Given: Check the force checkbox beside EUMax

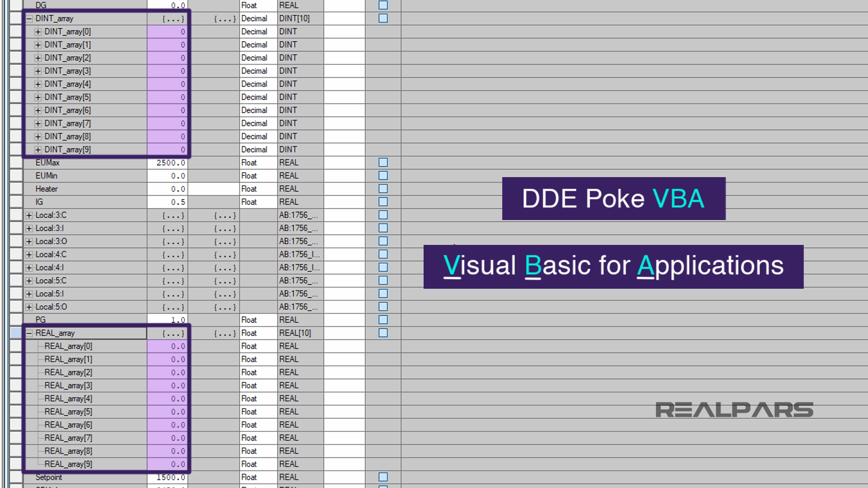Looking at the screenshot, I should click(382, 162).
